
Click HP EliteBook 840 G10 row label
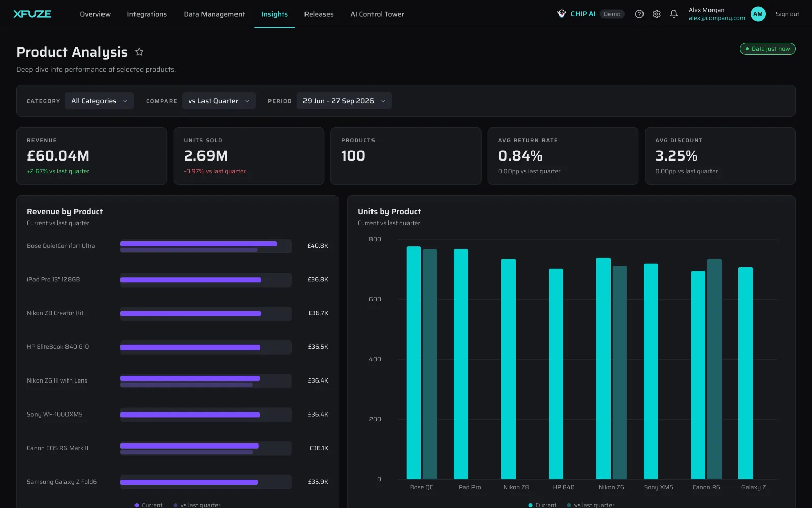click(58, 347)
